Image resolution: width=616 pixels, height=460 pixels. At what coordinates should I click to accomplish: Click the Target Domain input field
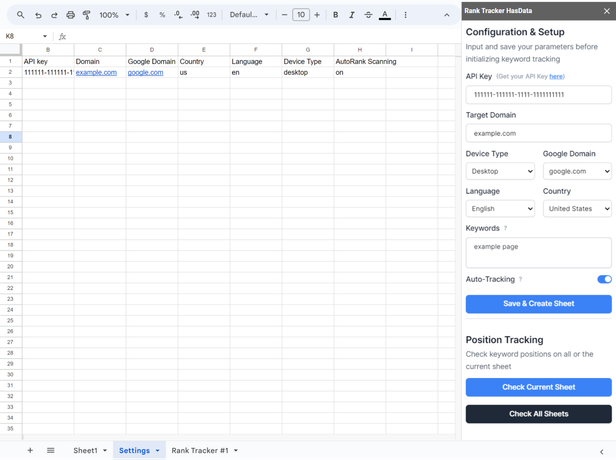coord(539,133)
